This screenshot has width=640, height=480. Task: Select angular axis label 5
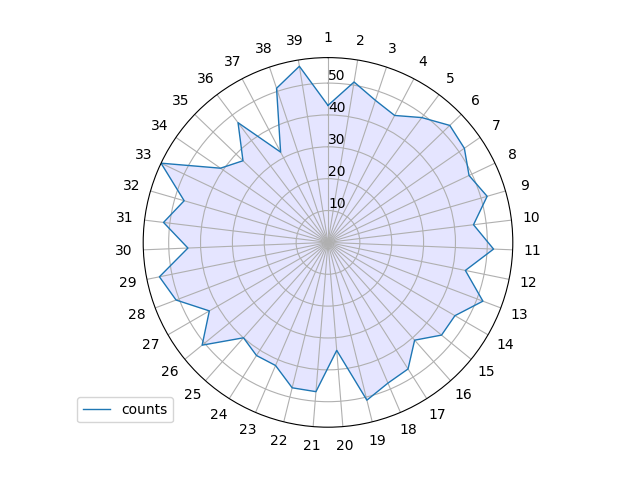pyautogui.click(x=450, y=78)
